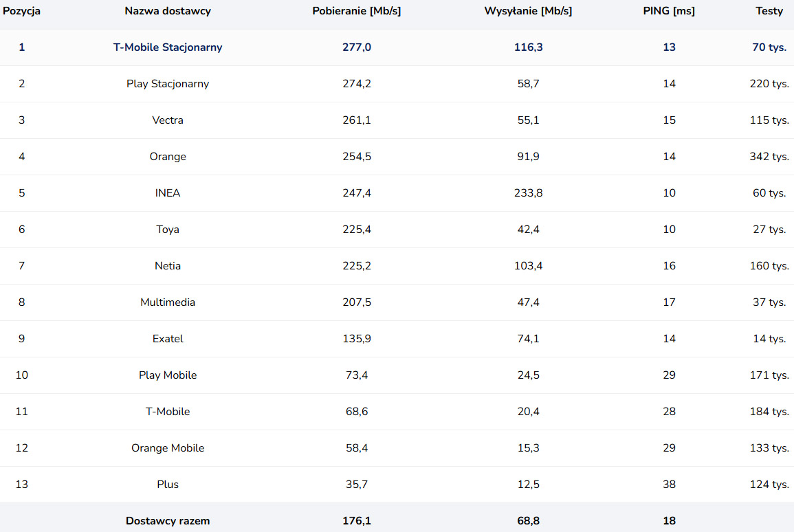Select the T-Mobile Stacjonarny provider name

coord(168,47)
